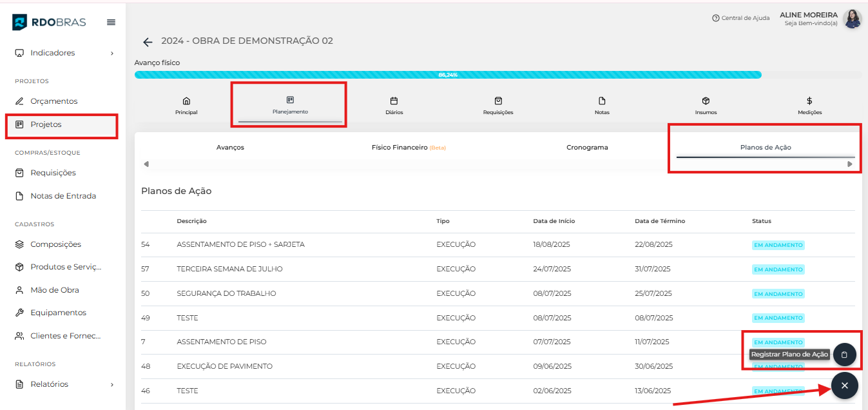Screen dimensions: 868x410
Task: Open the Requisições bag icon tab
Action: coord(498,105)
